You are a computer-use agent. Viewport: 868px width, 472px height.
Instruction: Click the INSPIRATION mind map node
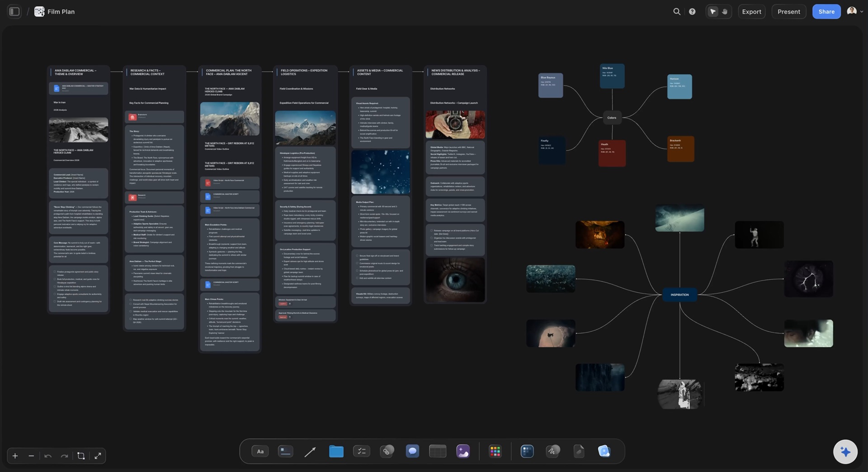[x=679, y=295]
